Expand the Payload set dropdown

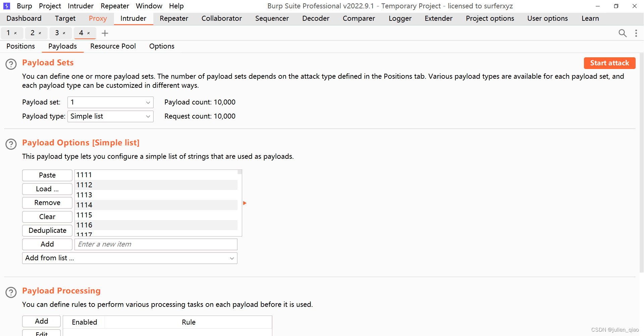tap(110, 102)
